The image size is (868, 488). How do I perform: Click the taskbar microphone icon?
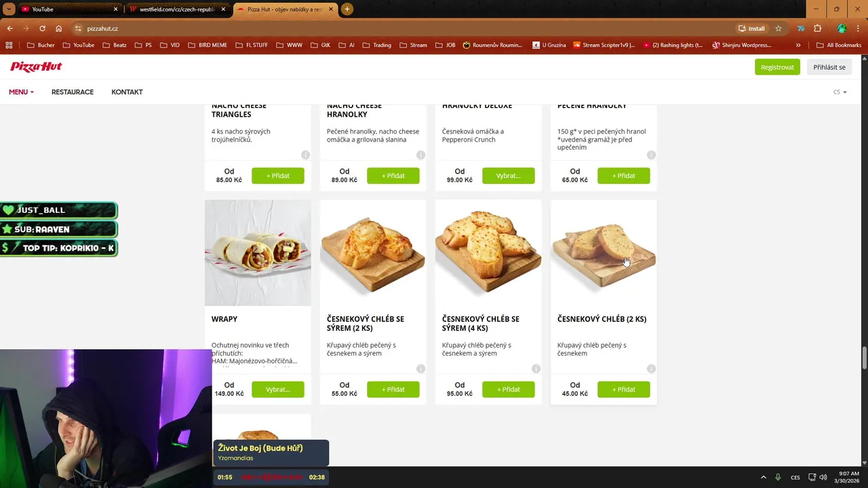(778, 477)
